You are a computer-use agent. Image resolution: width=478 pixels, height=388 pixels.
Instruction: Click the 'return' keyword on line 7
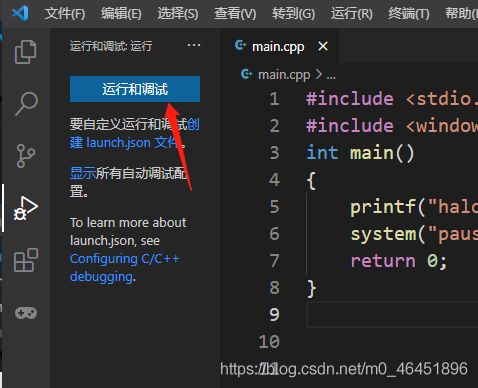[383, 261]
